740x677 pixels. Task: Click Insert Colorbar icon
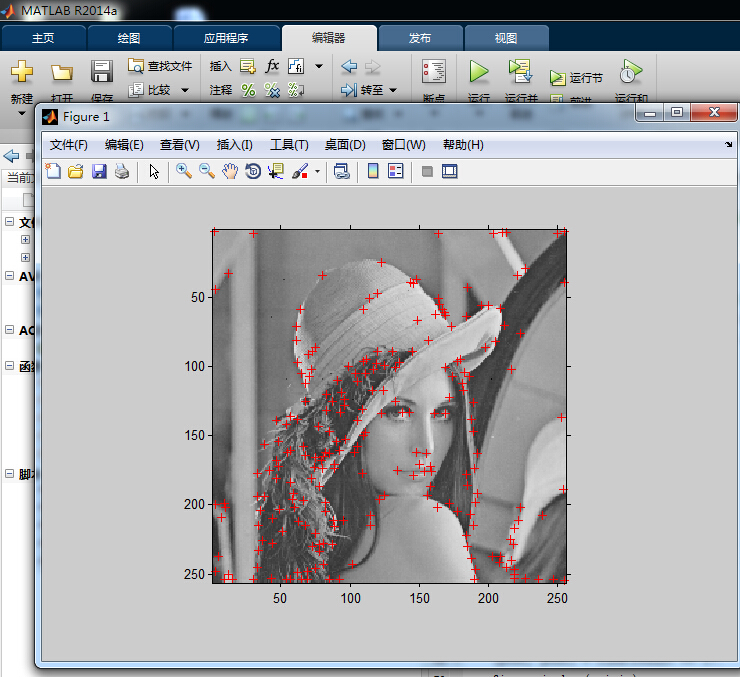point(373,171)
